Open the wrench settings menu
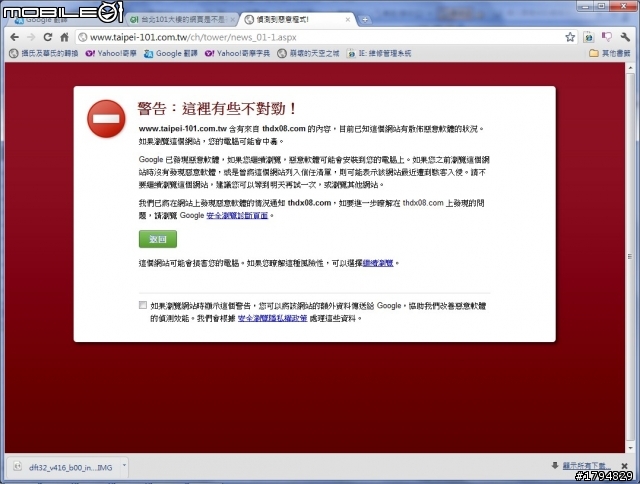The image size is (640, 484). tap(625, 37)
